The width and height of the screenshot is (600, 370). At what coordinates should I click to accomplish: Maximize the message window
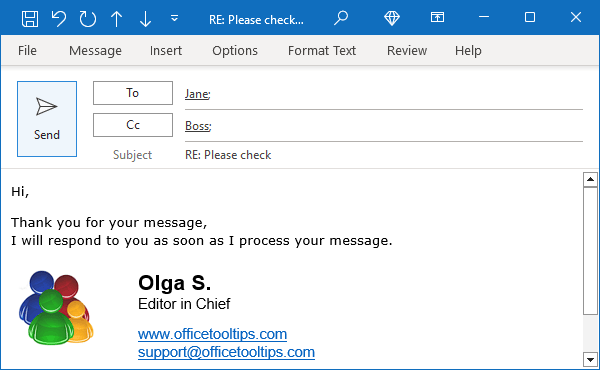click(x=530, y=17)
